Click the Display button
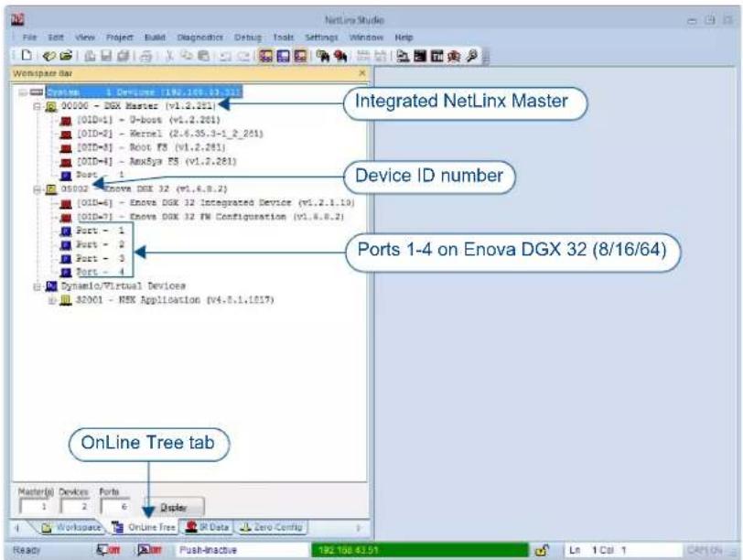Image resolution: width=743 pixels, height=560 pixels. click(x=173, y=507)
